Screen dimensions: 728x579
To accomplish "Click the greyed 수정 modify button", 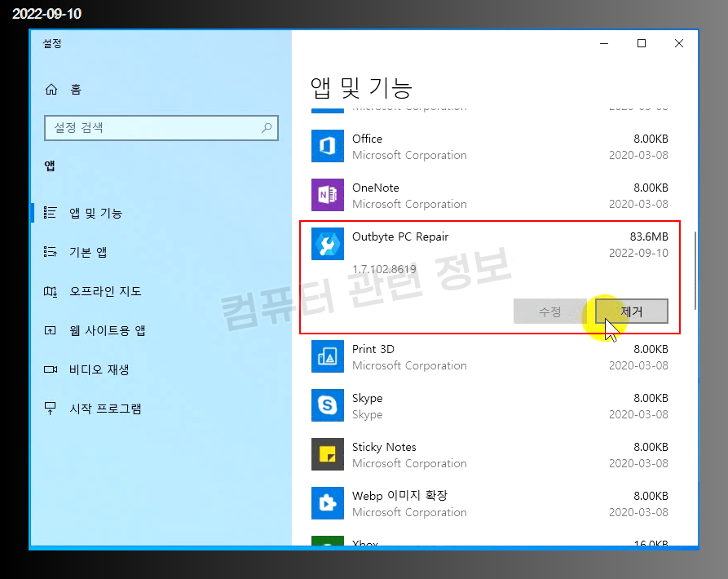I will 549,311.
